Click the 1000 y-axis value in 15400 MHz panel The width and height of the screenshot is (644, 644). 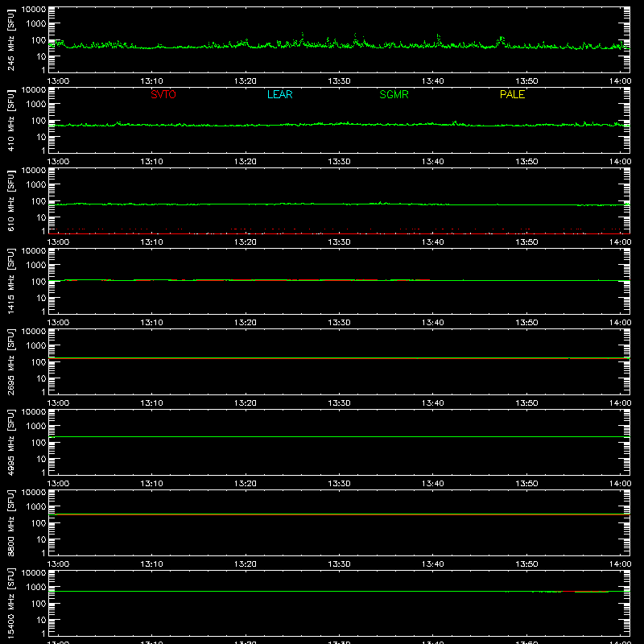[x=36, y=588]
